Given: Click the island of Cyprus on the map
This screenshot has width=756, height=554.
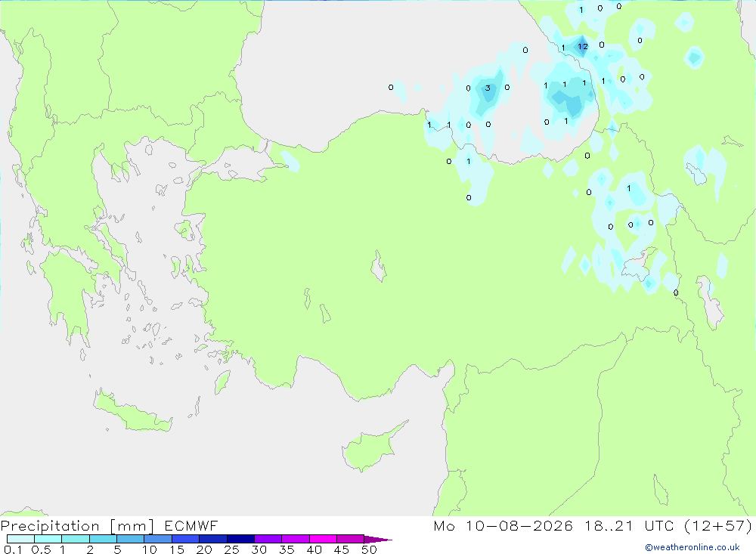Looking at the screenshot, I should point(373,447).
